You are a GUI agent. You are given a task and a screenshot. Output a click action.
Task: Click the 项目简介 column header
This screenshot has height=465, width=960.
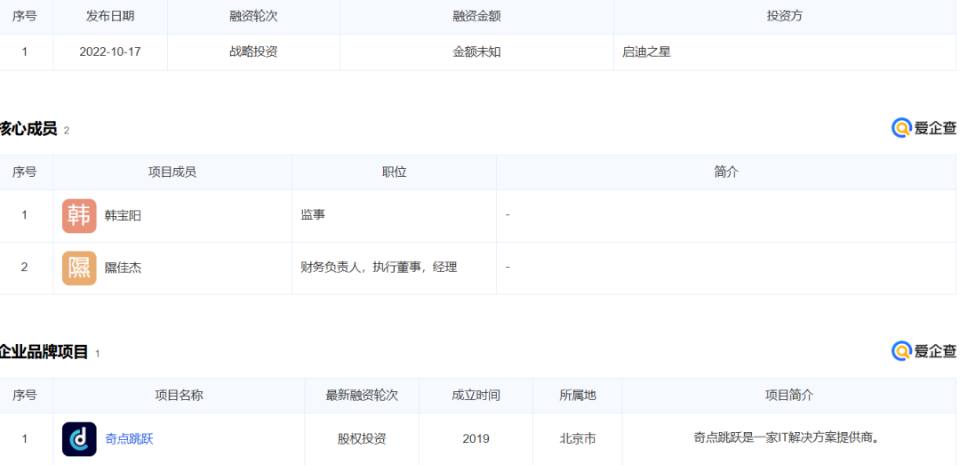tap(789, 395)
